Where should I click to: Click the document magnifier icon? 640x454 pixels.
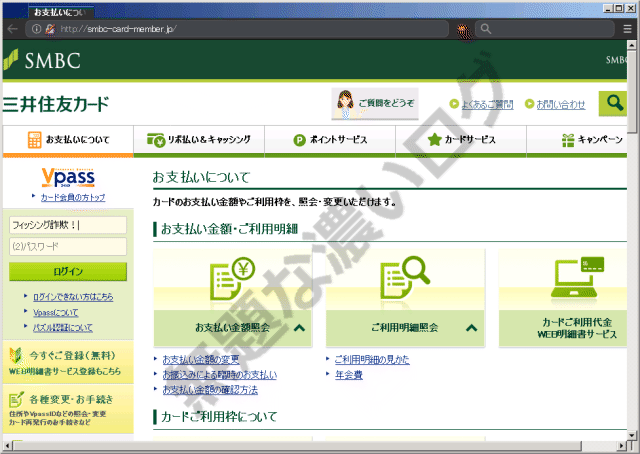click(x=404, y=278)
